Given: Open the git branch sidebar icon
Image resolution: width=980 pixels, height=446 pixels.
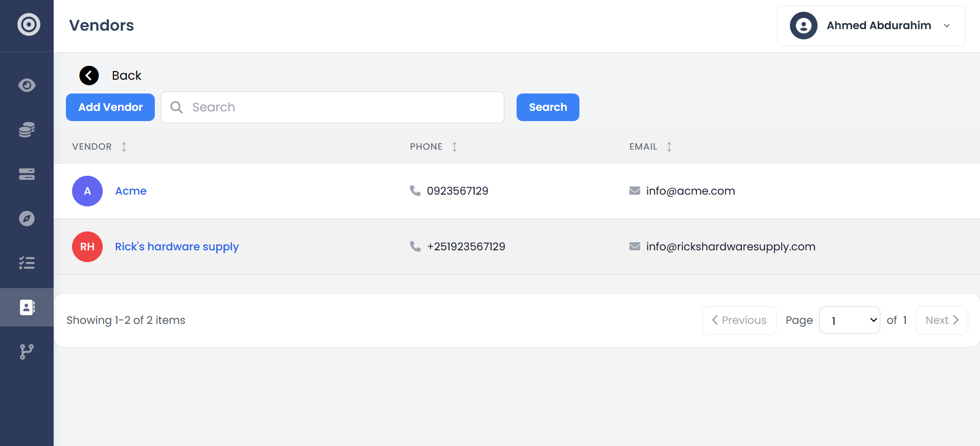Looking at the screenshot, I should pyautogui.click(x=27, y=351).
